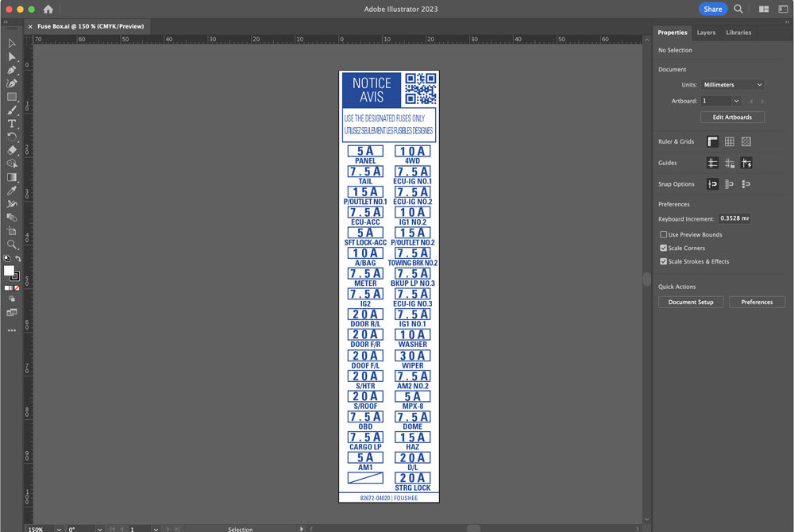Switch to the Layers tab
The width and height of the screenshot is (794, 532).
(x=706, y=33)
